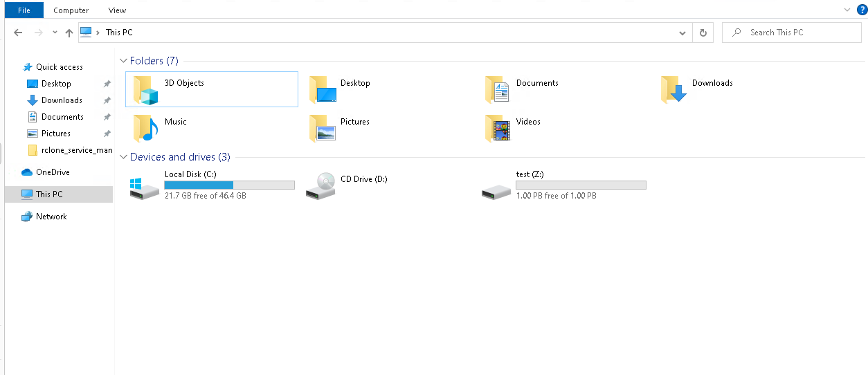Open the Desktop folder icon in Folders
This screenshot has width=868, height=375.
pos(322,89)
